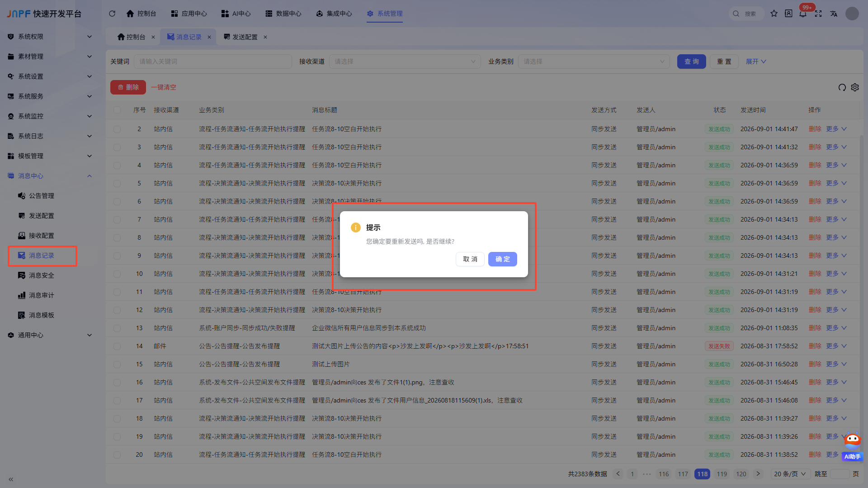Click the user avatar in header
The height and width of the screenshot is (488, 868).
852,14
